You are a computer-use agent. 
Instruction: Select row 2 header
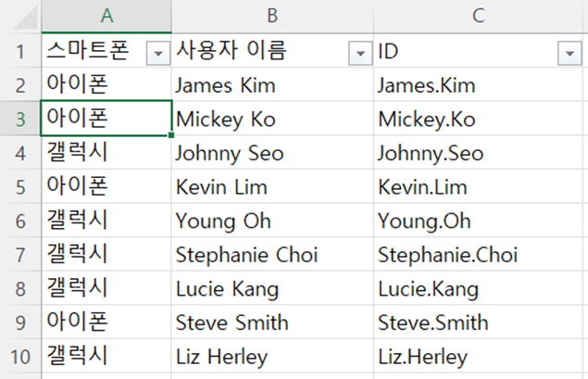coord(20,84)
